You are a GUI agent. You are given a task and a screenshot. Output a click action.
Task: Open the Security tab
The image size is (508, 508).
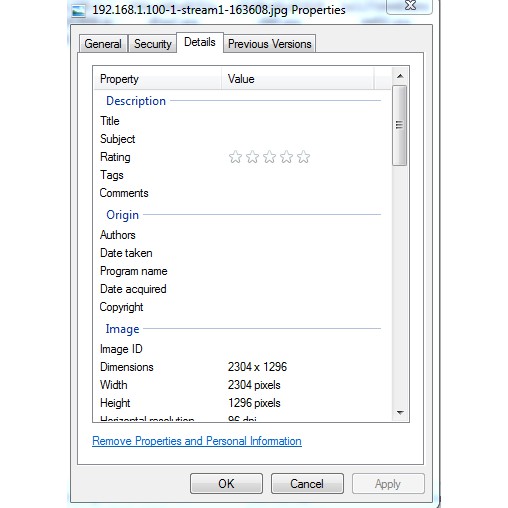click(153, 44)
